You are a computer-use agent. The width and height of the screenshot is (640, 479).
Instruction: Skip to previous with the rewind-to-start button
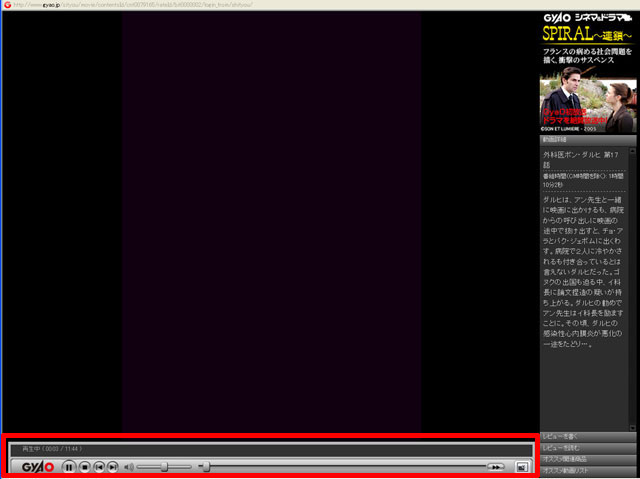tap(99, 467)
